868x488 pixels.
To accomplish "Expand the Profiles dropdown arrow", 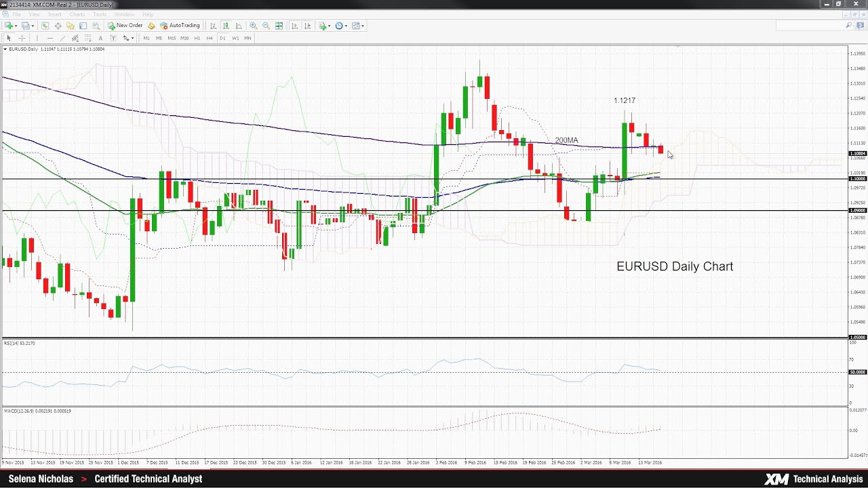I will (33, 26).
